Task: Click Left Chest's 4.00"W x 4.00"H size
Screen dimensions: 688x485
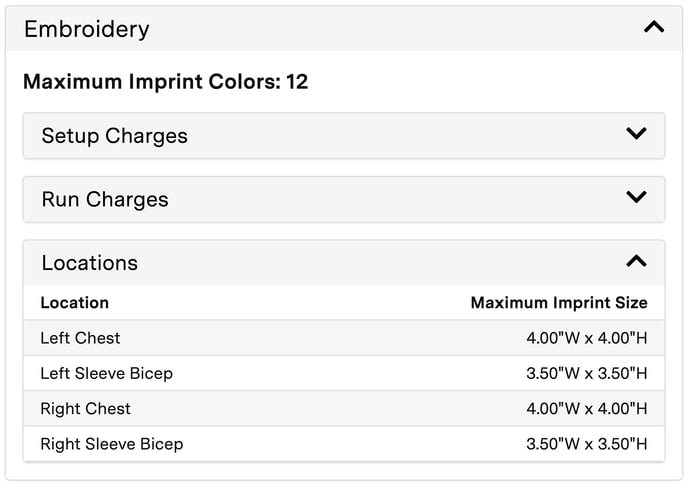Action: pyautogui.click(x=587, y=338)
